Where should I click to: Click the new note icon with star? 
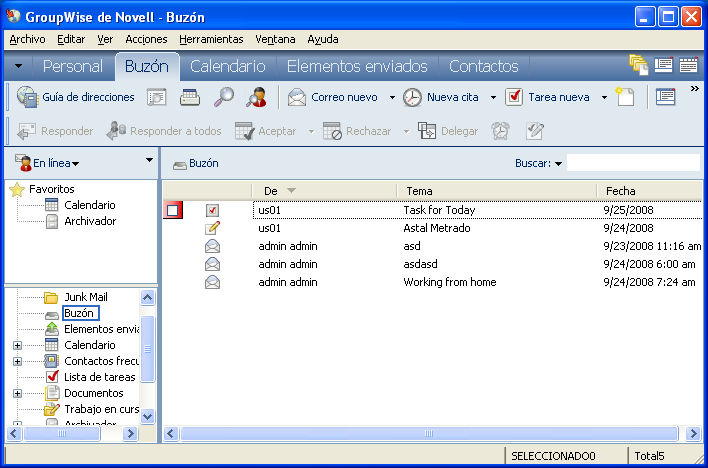click(625, 97)
